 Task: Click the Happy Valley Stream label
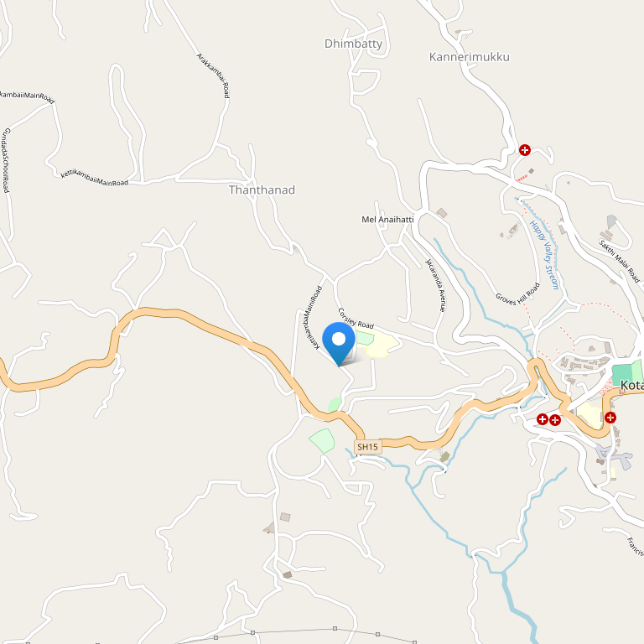click(544, 255)
